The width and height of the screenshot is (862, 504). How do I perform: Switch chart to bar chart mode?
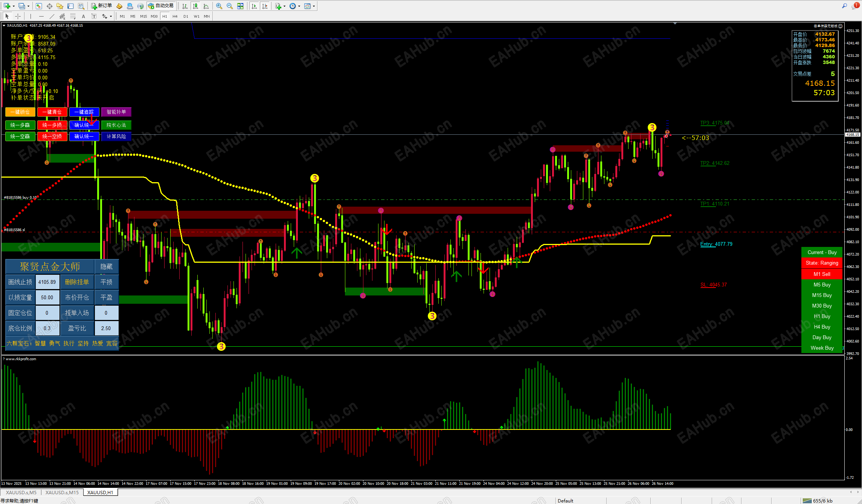tap(185, 6)
